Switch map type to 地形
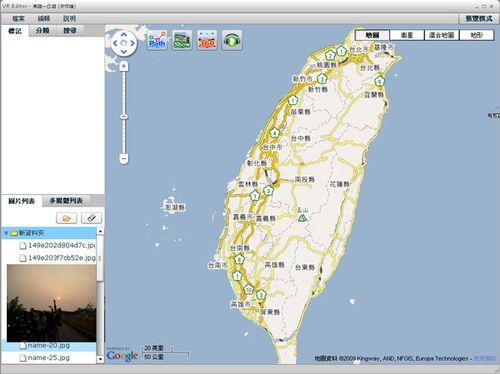500x374 pixels. pos(476,35)
